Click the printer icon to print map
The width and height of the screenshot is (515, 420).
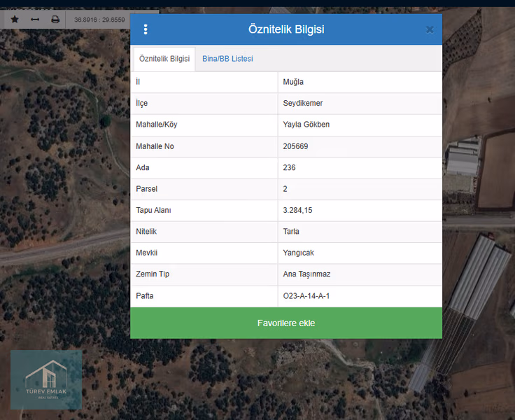pyautogui.click(x=55, y=20)
